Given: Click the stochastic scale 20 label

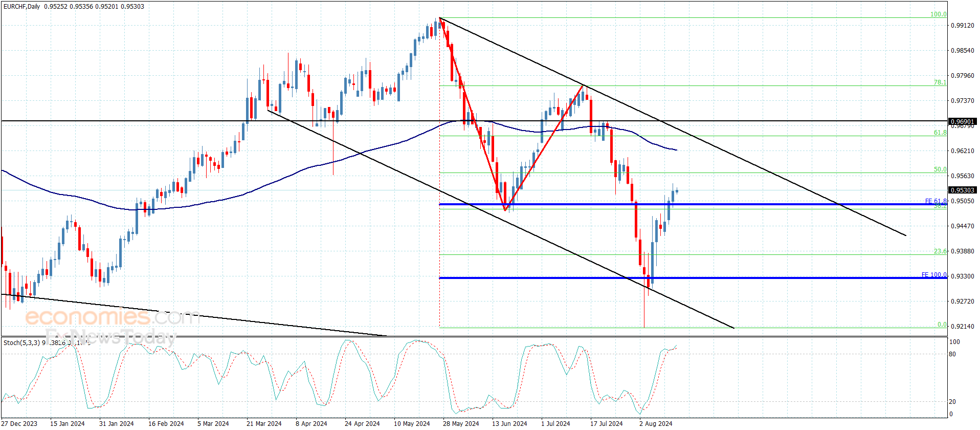Looking at the screenshot, I should pos(952,402).
